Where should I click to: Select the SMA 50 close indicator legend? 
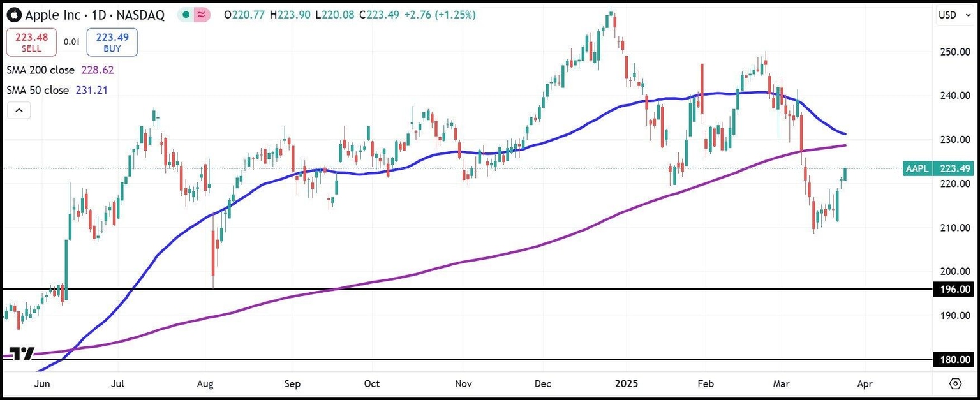click(x=38, y=91)
